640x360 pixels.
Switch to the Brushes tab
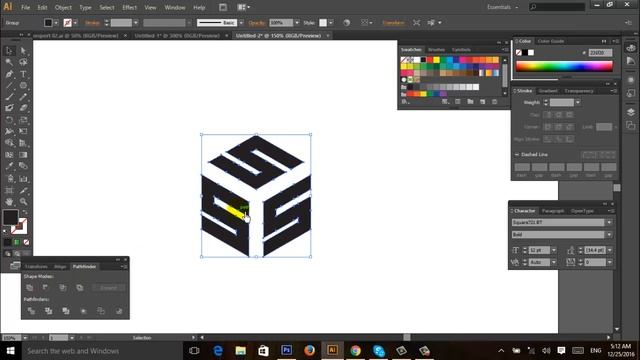click(x=436, y=50)
